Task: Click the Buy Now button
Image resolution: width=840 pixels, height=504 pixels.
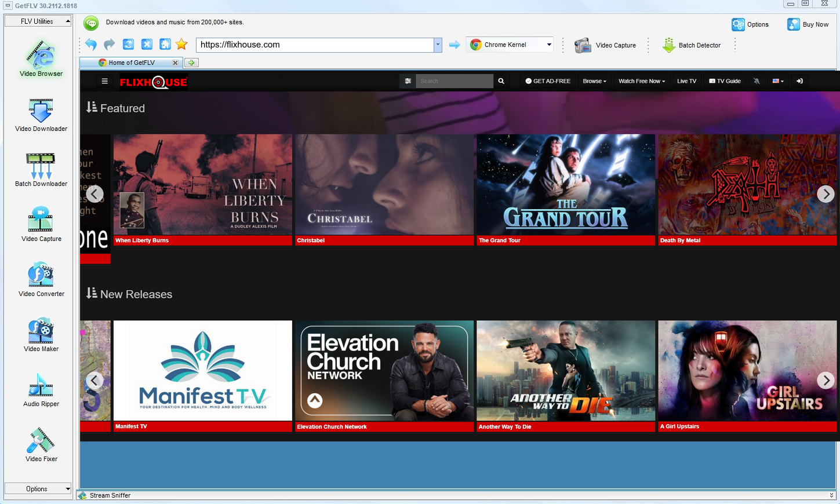Action: [808, 24]
